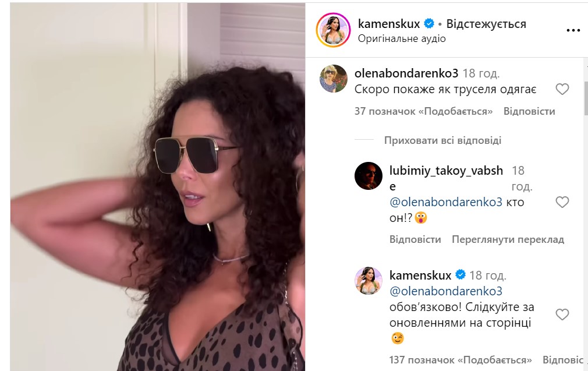
Task: Open @olenabondarenko3 mention in kamenskux reply
Action: pos(446,291)
